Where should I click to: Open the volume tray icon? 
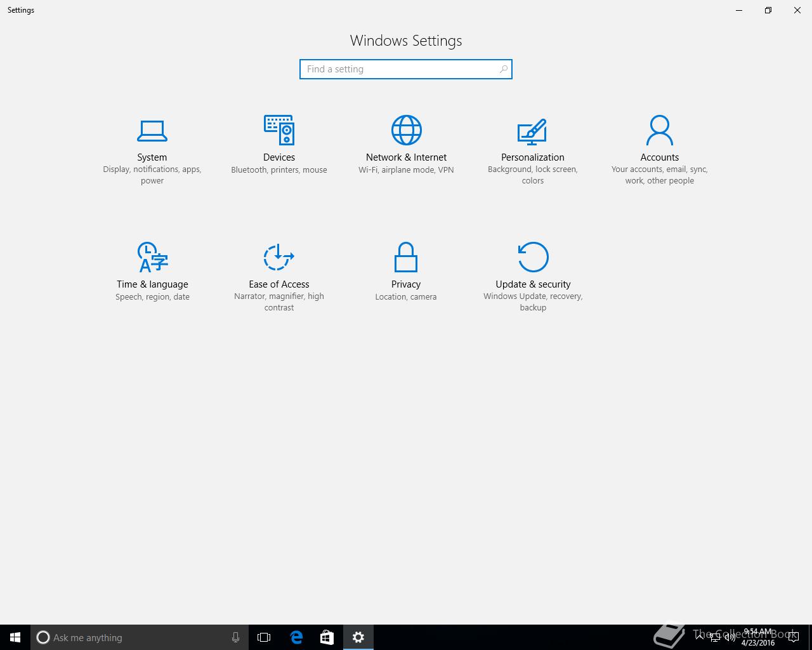click(730, 637)
